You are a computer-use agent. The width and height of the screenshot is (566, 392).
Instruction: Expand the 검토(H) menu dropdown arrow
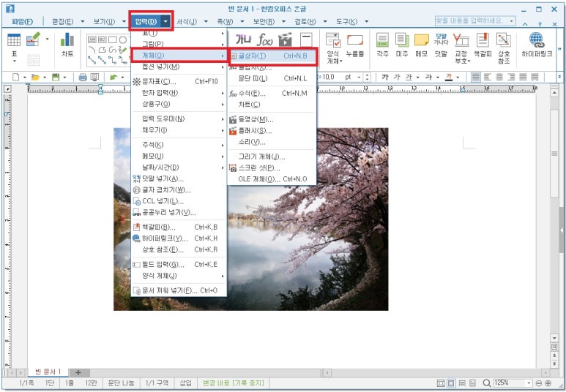pyautogui.click(x=325, y=22)
